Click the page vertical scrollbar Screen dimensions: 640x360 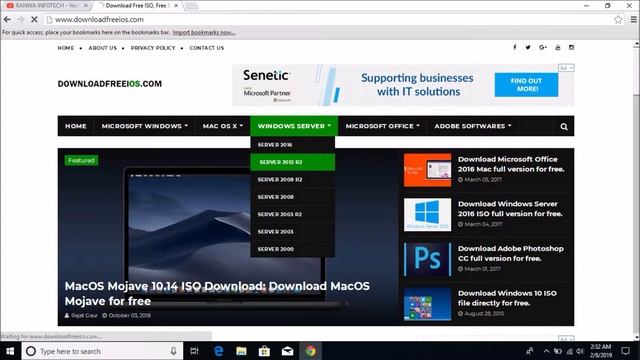[636, 191]
